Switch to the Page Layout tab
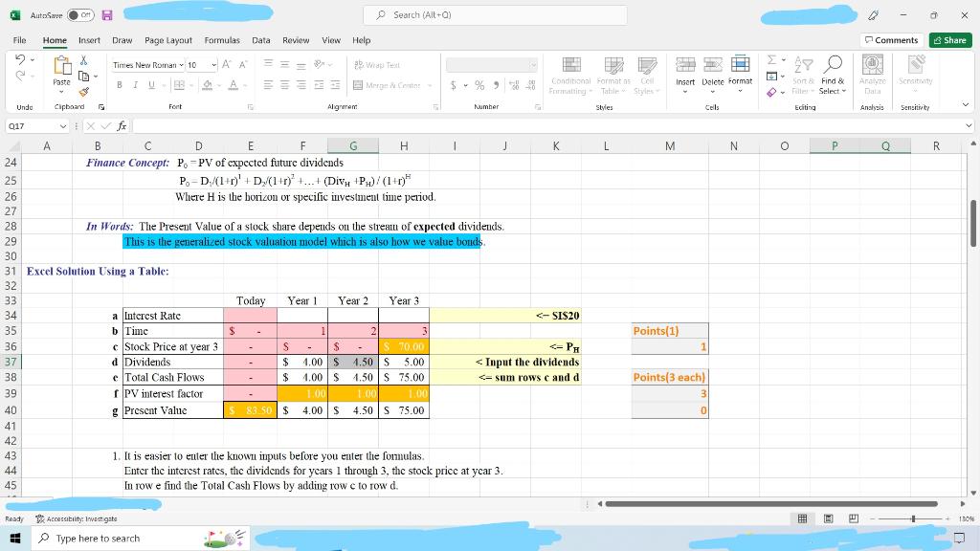 pyautogui.click(x=168, y=40)
